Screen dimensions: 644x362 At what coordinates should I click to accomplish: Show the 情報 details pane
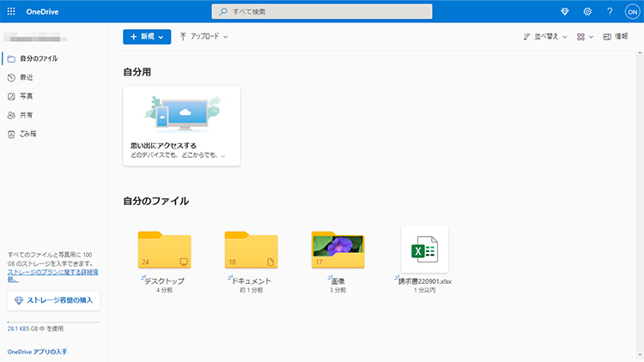click(615, 37)
